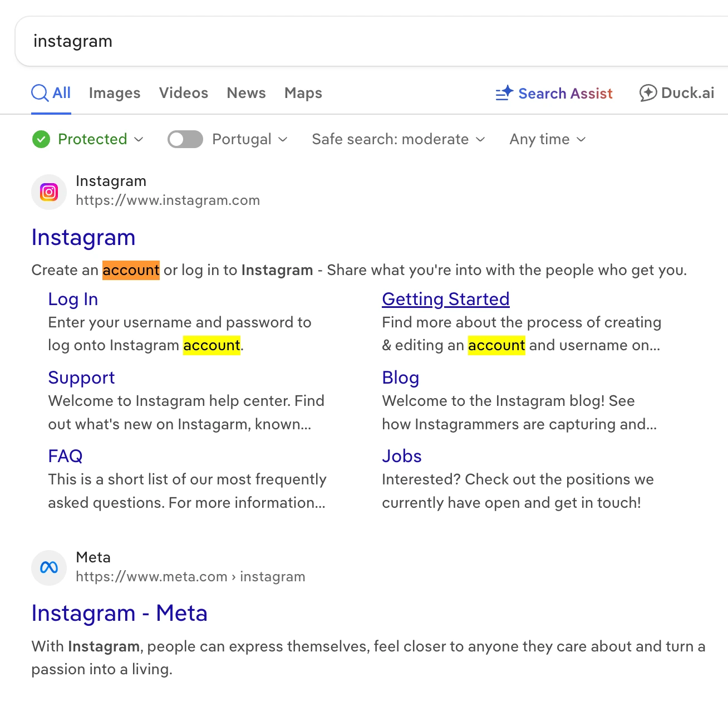Click the Search Assist sparkle icon
The width and height of the screenshot is (728, 706).
(x=504, y=93)
